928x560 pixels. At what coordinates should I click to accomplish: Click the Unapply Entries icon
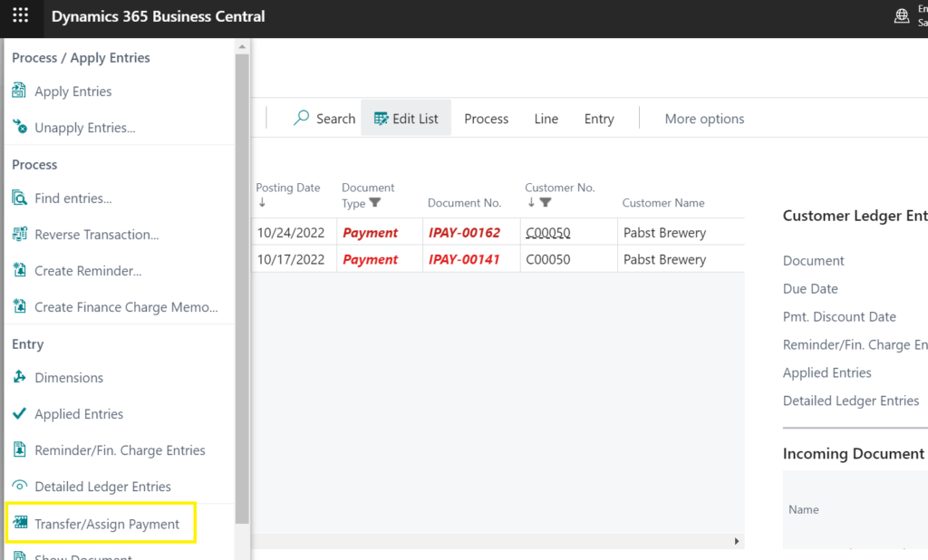(x=19, y=128)
